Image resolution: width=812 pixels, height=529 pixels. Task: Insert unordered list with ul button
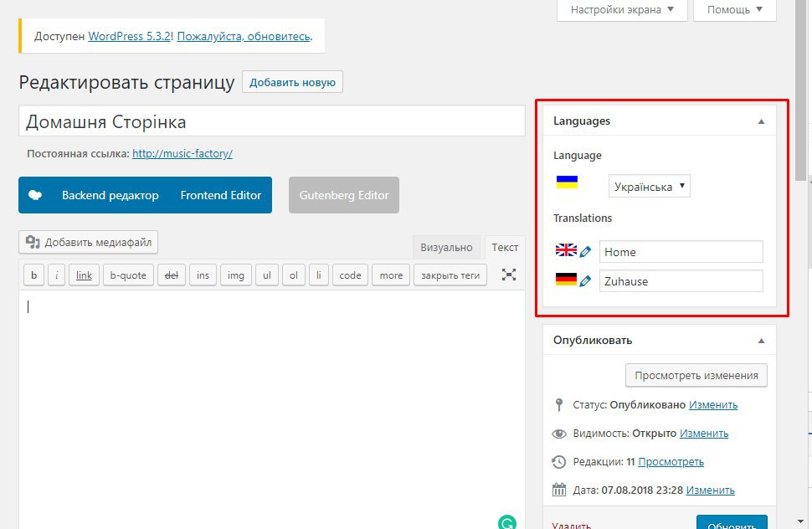[x=267, y=275]
